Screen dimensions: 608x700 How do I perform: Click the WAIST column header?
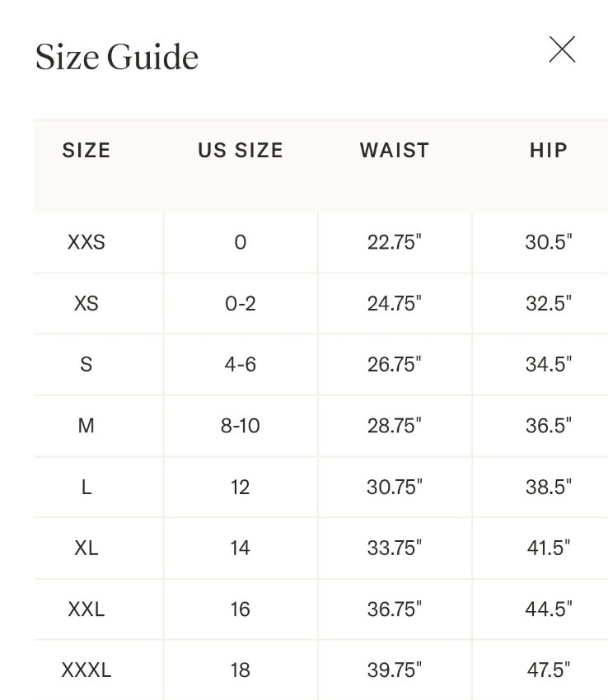[395, 151]
